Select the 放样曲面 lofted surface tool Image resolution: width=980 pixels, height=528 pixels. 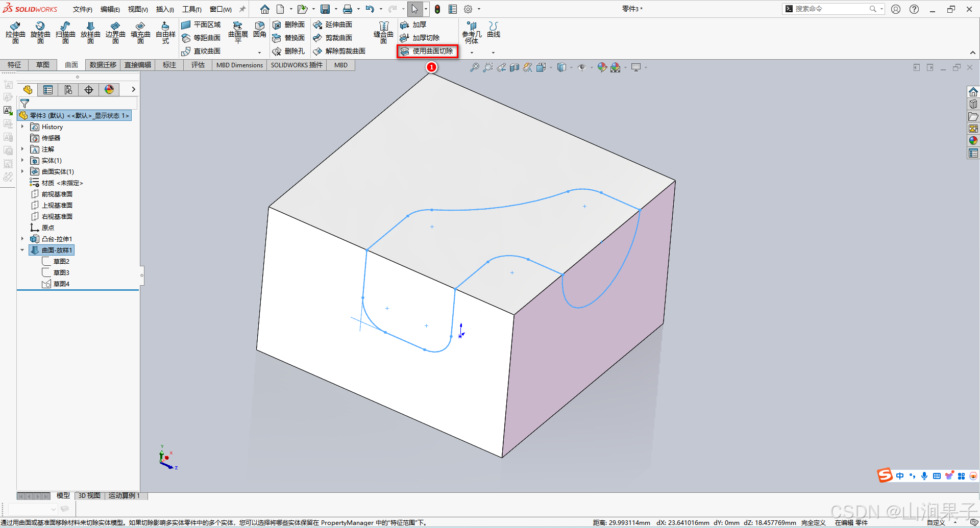tap(90, 33)
